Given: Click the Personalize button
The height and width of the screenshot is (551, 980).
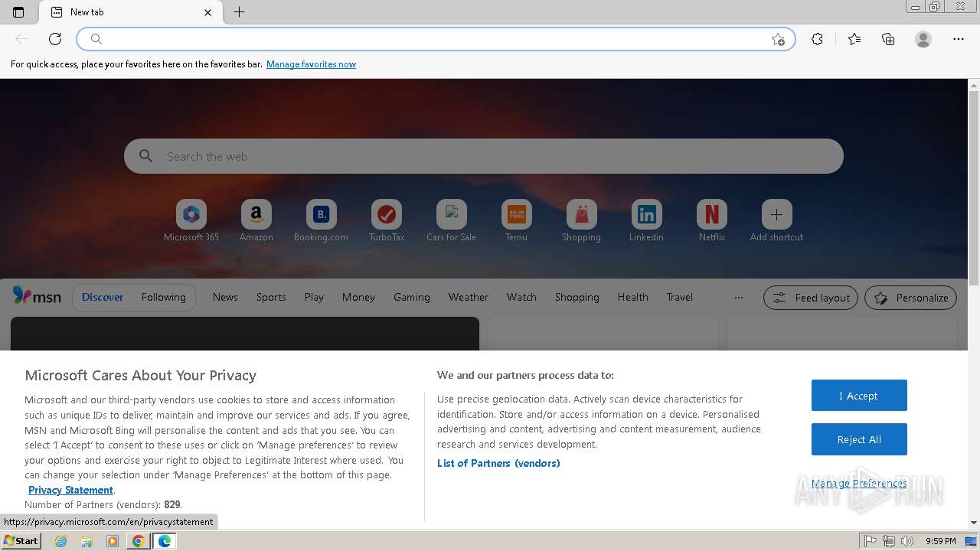Looking at the screenshot, I should [910, 298].
